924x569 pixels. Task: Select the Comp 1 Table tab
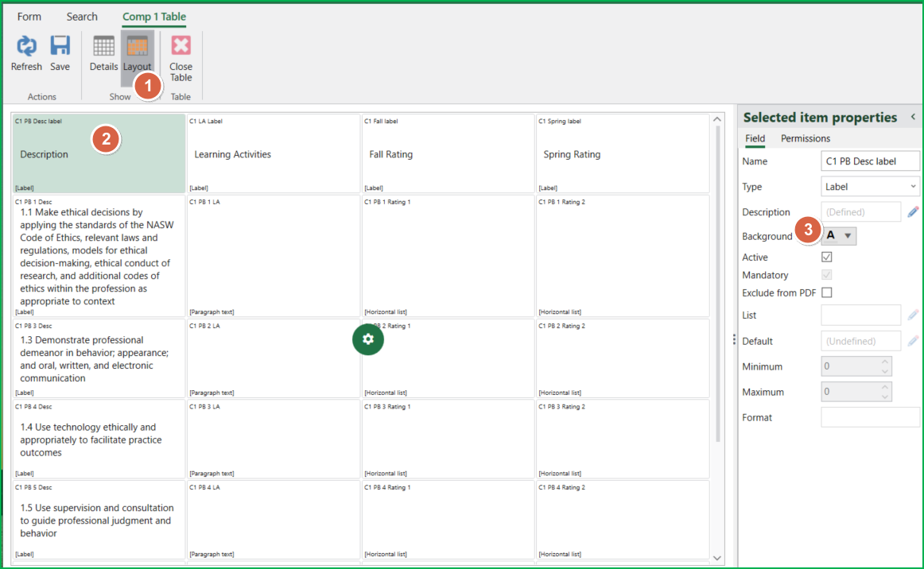pyautogui.click(x=153, y=17)
